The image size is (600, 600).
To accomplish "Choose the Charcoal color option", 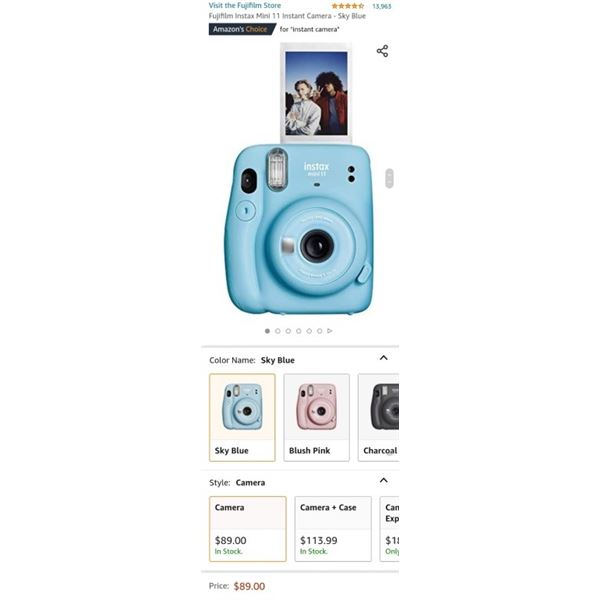I will click(x=379, y=417).
